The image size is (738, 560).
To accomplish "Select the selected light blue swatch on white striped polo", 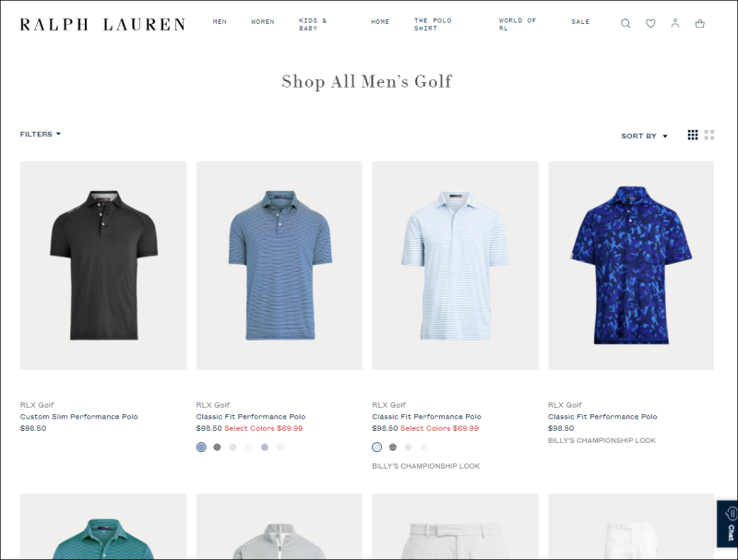I will [x=377, y=447].
